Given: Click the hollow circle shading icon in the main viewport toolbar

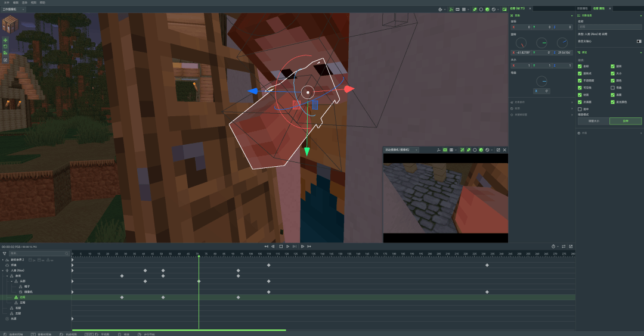Looking at the screenshot, I should coord(481,10).
